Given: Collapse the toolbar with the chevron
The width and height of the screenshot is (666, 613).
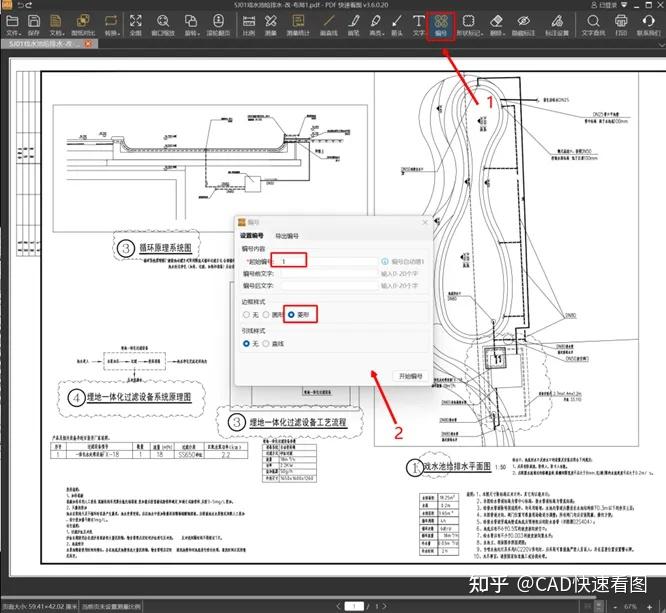Looking at the screenshot, I should click(x=662, y=44).
